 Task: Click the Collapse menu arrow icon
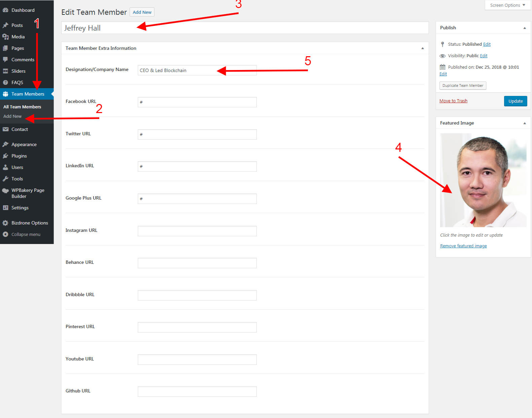click(5, 234)
